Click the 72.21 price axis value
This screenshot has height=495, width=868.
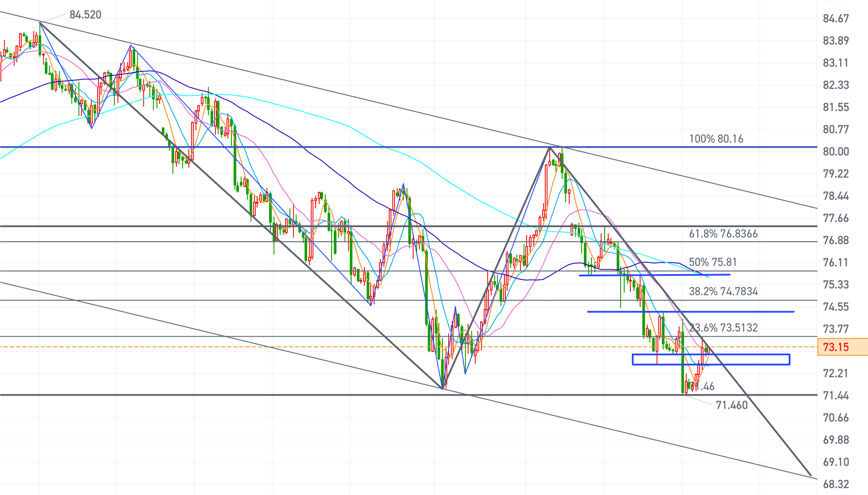(x=836, y=373)
